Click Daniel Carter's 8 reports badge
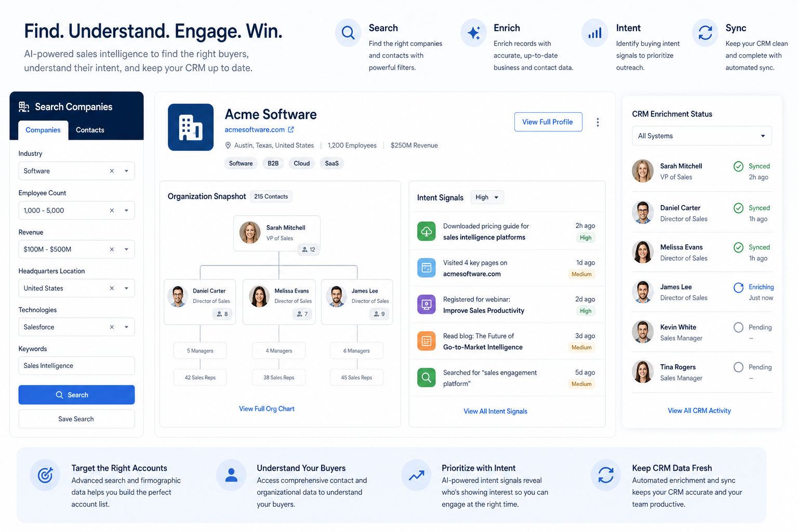This screenshot has height=532, width=798. tap(222, 314)
